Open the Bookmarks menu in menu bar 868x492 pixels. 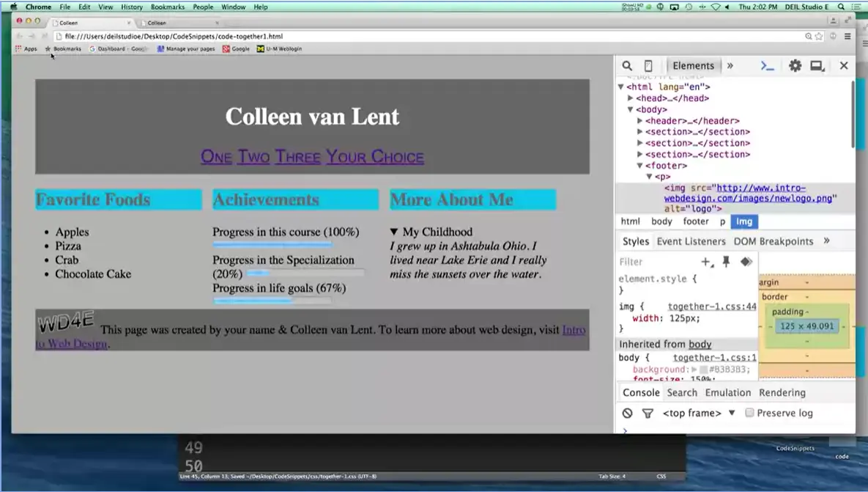pos(168,7)
